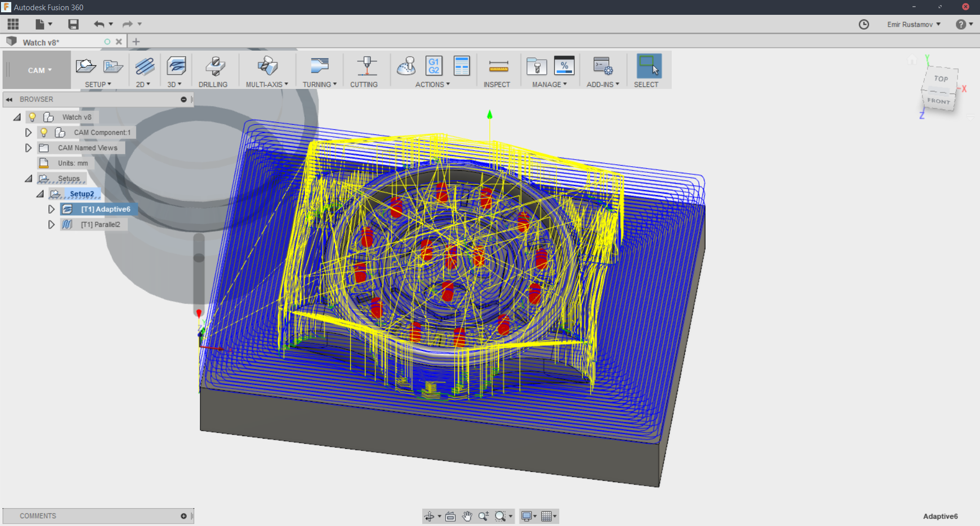Run the Simulate action icon
This screenshot has width=980, height=526.
tap(406, 66)
